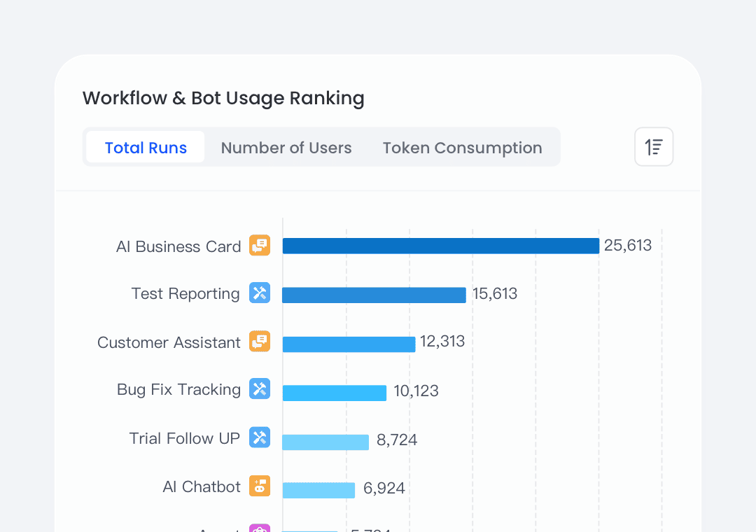Screen dimensions: 756x532
Task: Click the AI Chatbot robot icon
Action: (260, 486)
